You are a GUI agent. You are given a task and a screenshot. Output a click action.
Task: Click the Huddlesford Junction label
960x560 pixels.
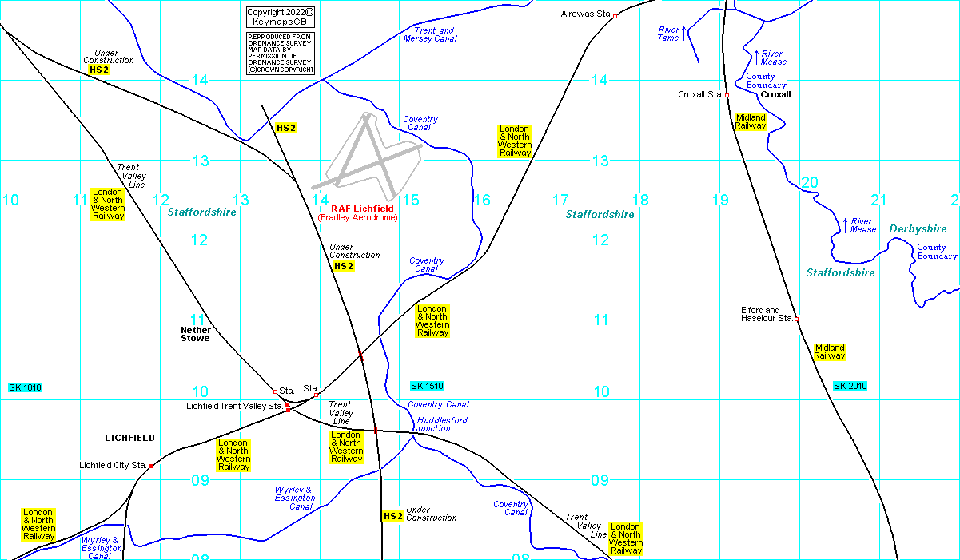coord(442,424)
